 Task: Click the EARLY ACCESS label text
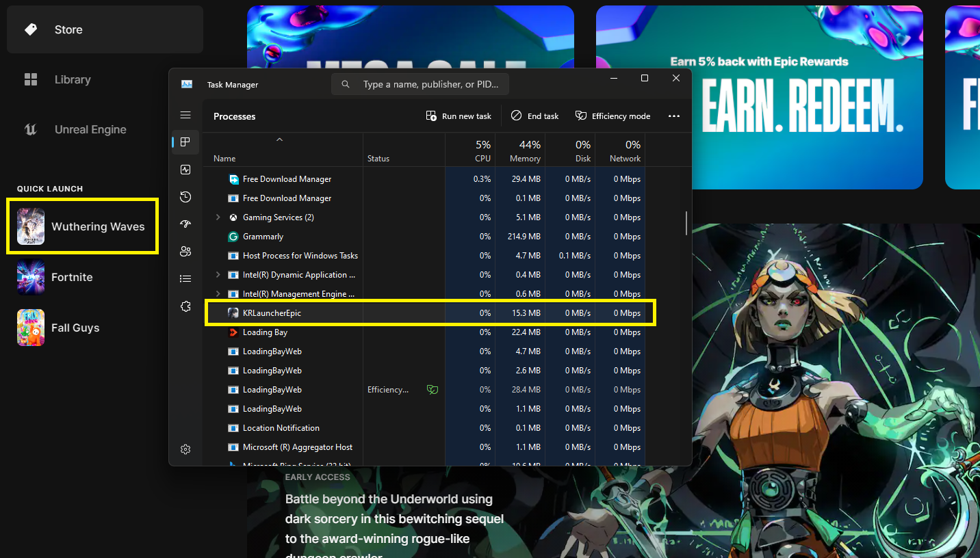318,477
